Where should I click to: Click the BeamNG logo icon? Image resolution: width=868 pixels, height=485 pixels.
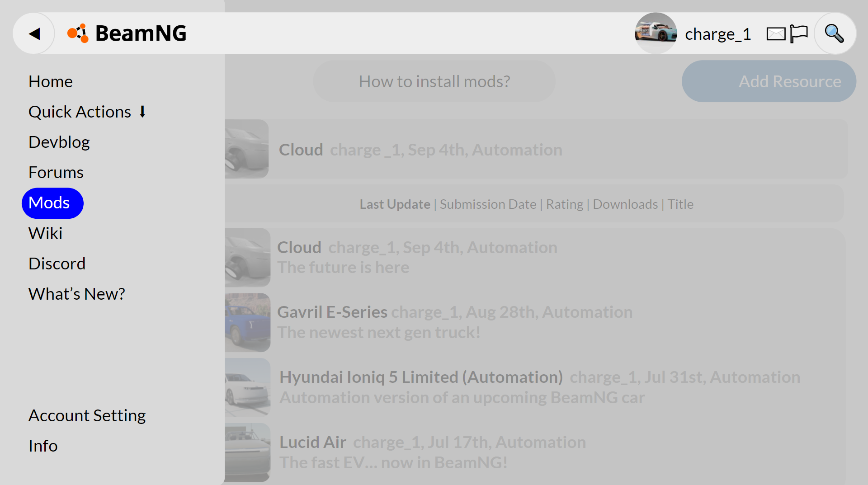coord(78,33)
